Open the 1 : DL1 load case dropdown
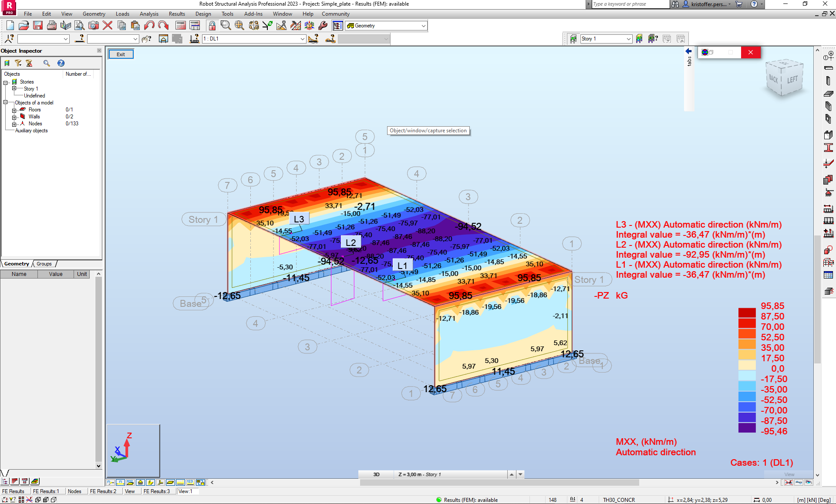The height and width of the screenshot is (504, 836). [302, 39]
